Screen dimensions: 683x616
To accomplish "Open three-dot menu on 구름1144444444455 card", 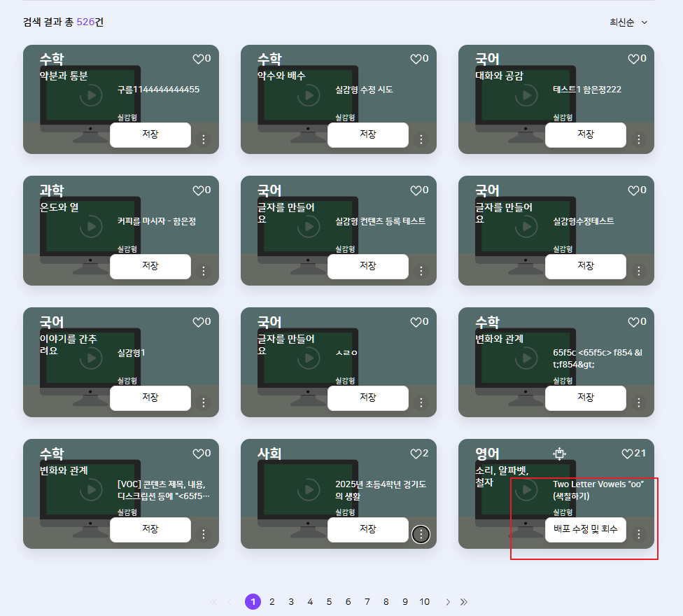I will [x=204, y=139].
